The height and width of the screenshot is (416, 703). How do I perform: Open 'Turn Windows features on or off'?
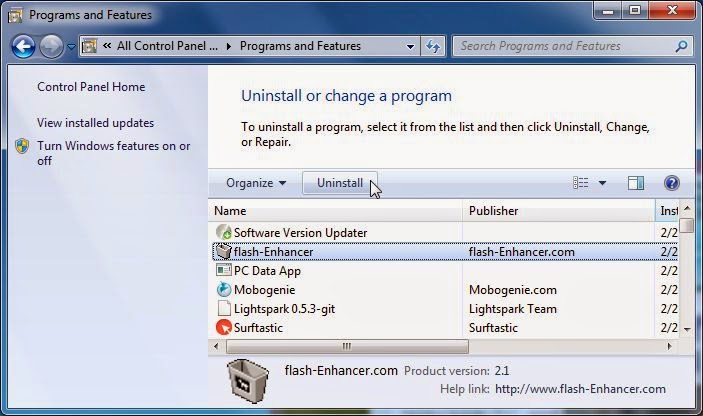click(113, 153)
